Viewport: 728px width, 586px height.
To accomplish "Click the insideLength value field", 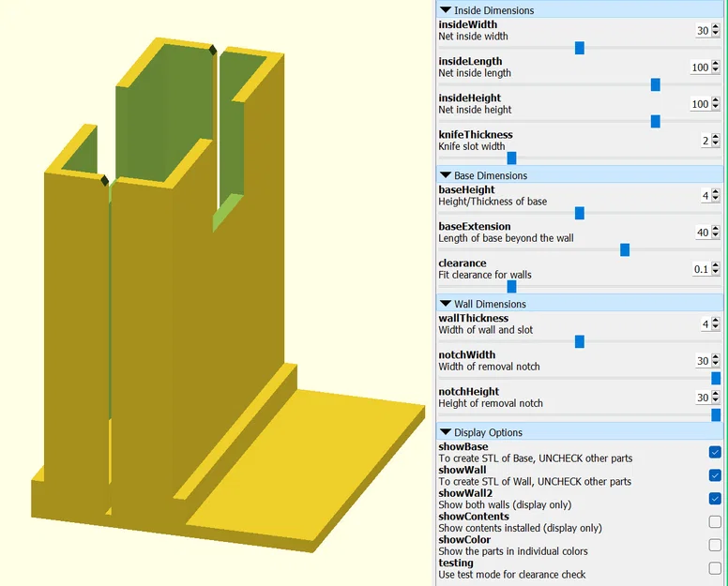I will click(700, 68).
